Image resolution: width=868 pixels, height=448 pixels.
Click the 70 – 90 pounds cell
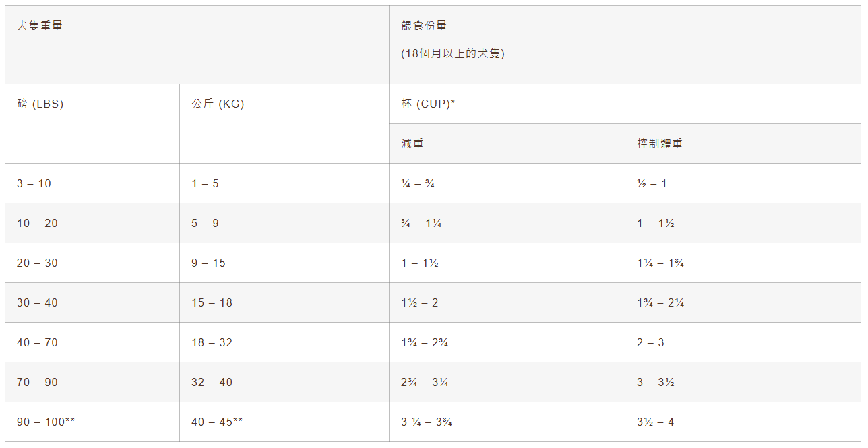38,382
